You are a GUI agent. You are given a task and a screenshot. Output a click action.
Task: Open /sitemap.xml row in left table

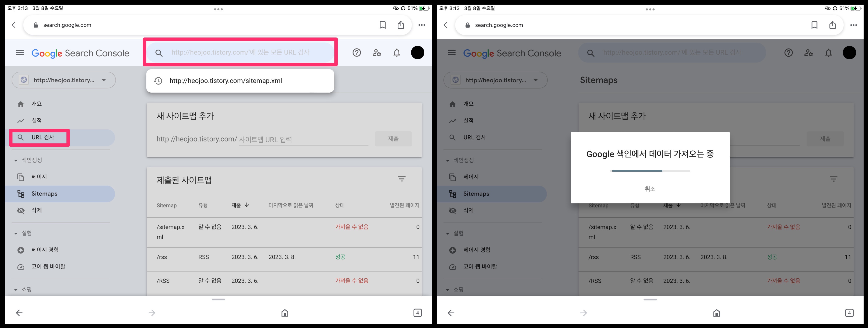pos(284,232)
